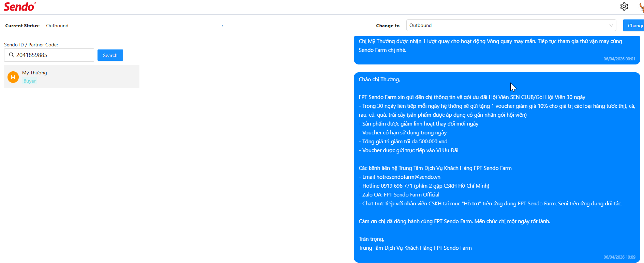Select the Mỹ Thường buyer result row

pos(72,76)
